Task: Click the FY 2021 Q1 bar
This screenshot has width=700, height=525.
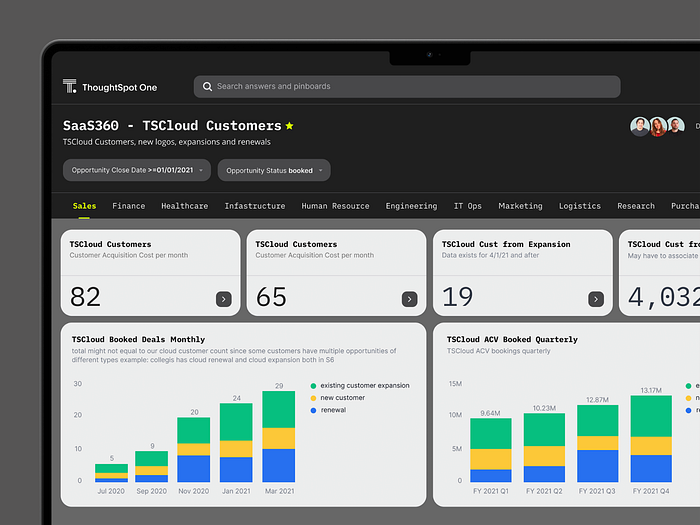Action: tap(491, 450)
